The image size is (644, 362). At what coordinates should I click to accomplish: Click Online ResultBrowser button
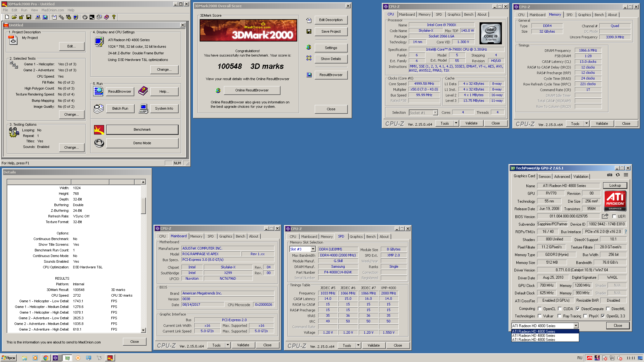tap(252, 90)
